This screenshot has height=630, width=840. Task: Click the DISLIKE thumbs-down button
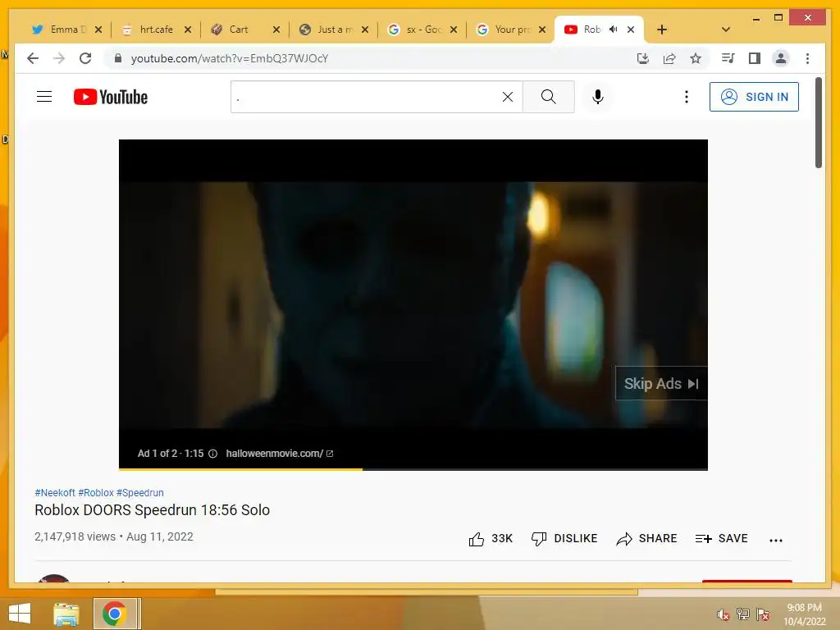click(564, 538)
